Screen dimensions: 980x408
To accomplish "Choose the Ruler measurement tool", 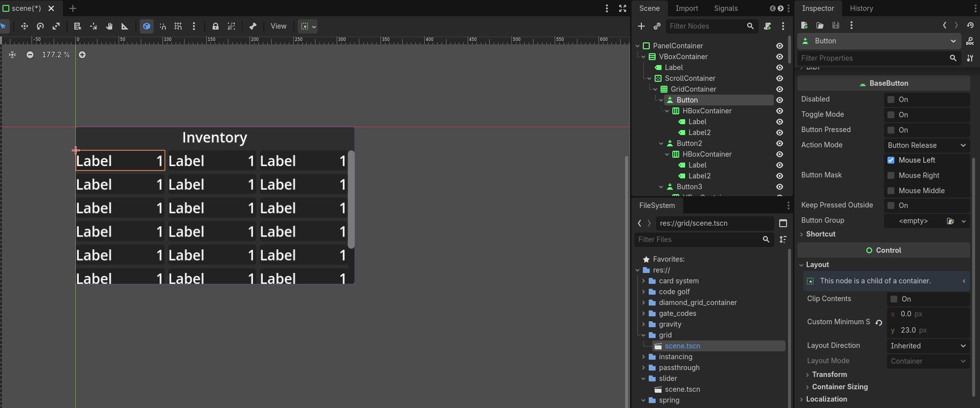I will [x=125, y=26].
